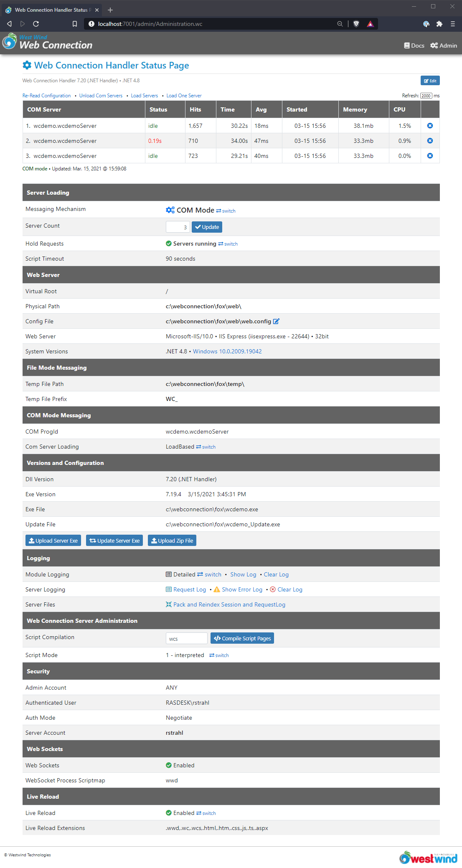Open the browser extensions puzzle icon
462x868 pixels.
coord(439,24)
